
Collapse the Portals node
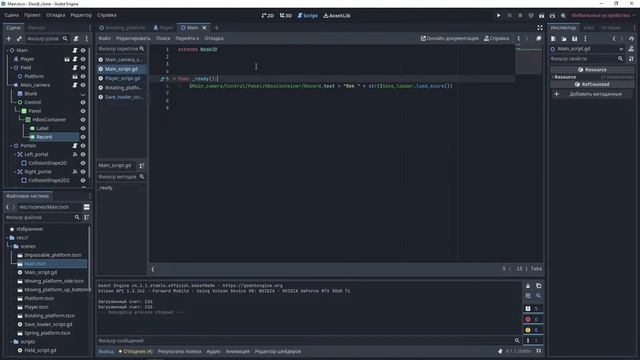[x=11, y=146]
